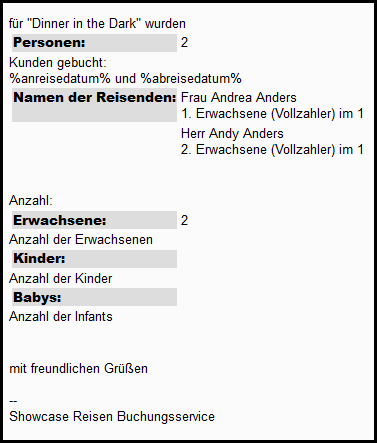Click the Anzahl der Infants text
This screenshot has height=443, width=377.
(x=61, y=317)
